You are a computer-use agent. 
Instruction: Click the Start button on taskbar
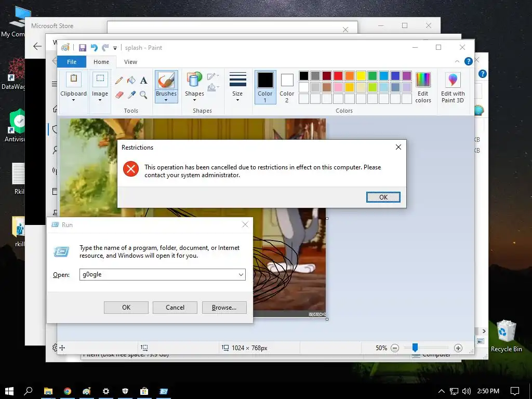9,391
